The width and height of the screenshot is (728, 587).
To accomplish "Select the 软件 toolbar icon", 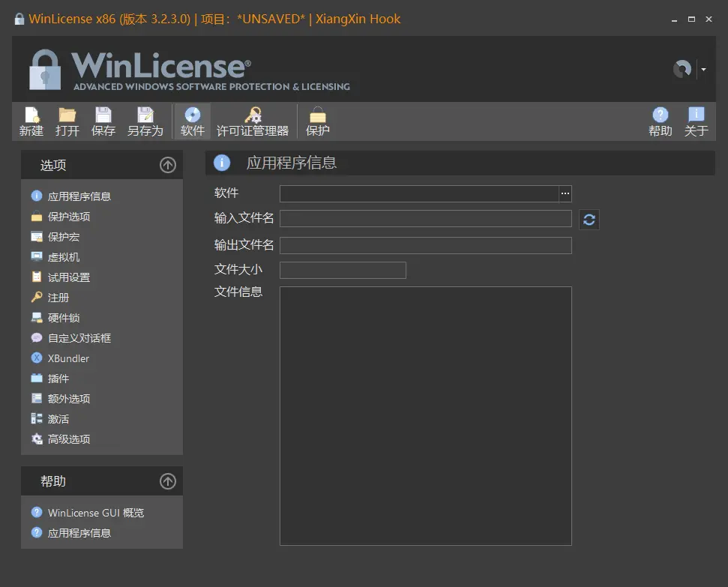I will [192, 121].
